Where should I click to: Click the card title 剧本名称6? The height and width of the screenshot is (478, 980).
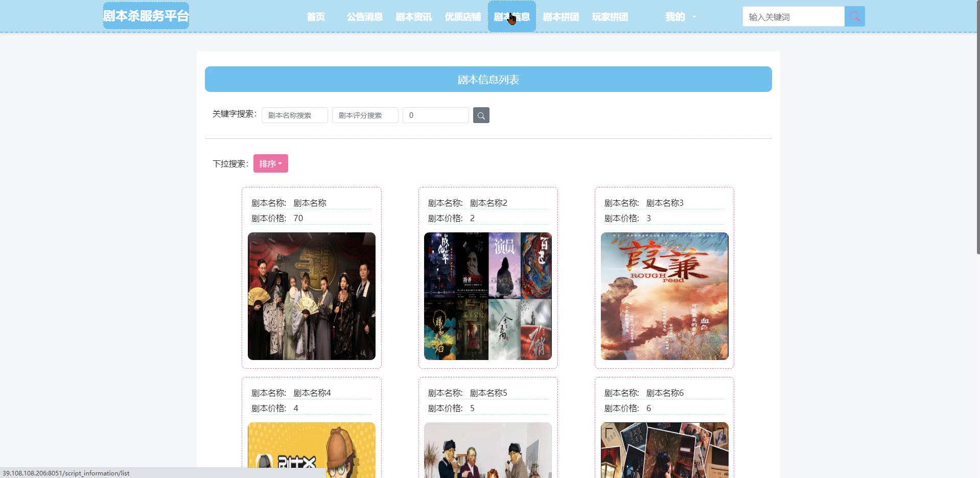click(x=665, y=393)
